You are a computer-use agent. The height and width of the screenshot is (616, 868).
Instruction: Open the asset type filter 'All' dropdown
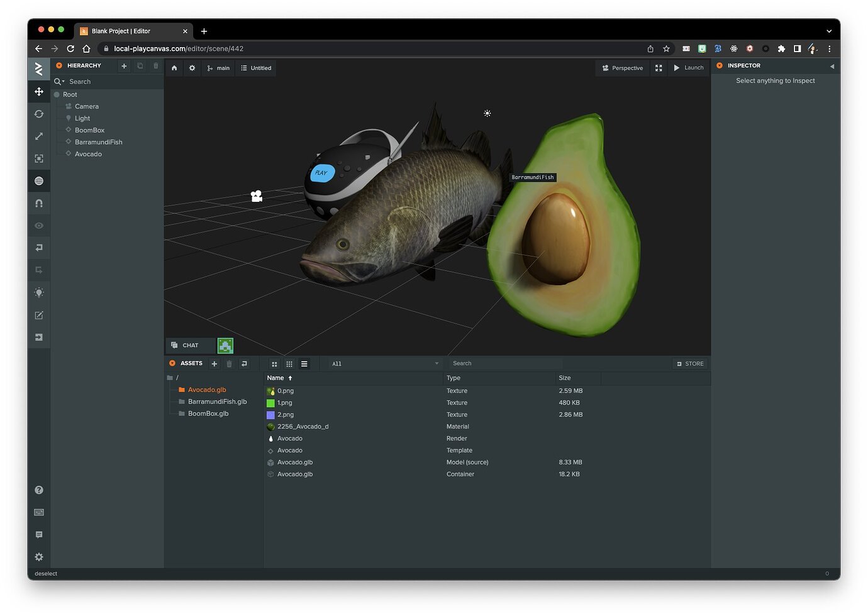click(x=384, y=364)
